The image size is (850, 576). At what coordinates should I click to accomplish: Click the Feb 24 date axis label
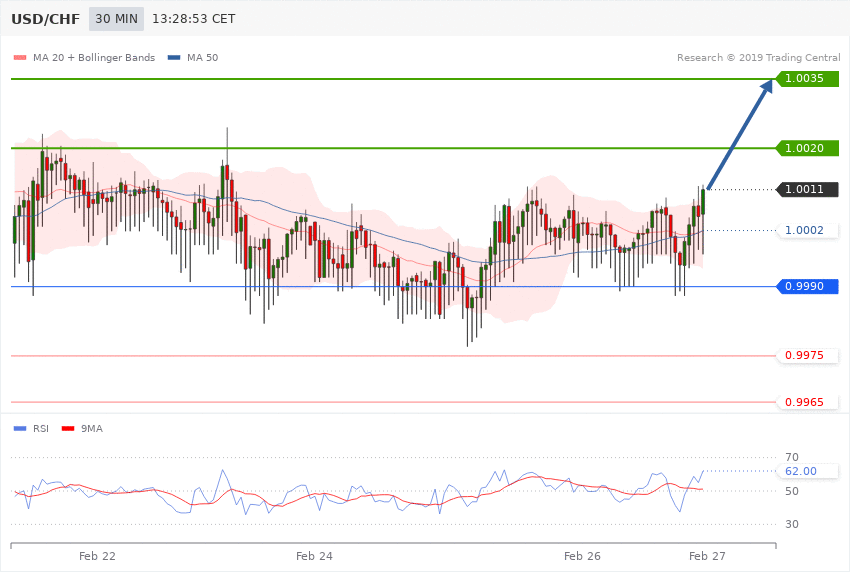(x=314, y=556)
